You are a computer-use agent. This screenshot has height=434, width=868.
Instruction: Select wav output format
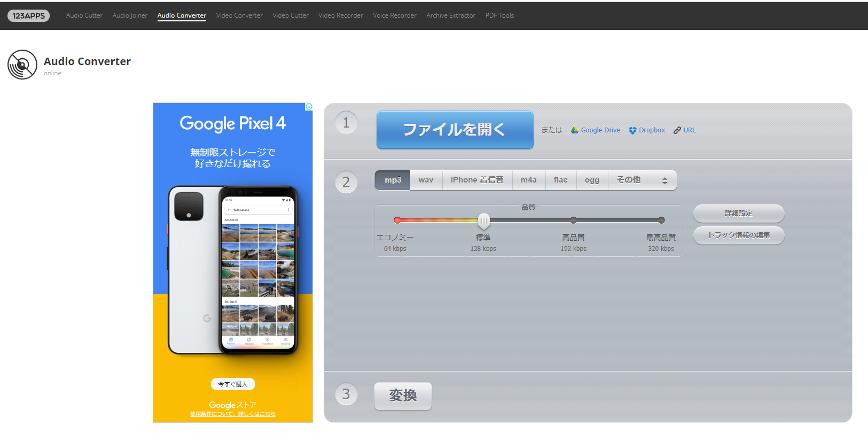426,180
